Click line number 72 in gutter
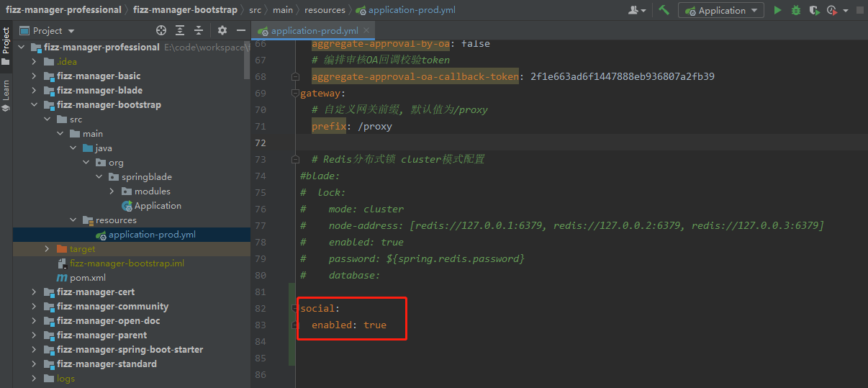This screenshot has height=388, width=868. (260, 143)
